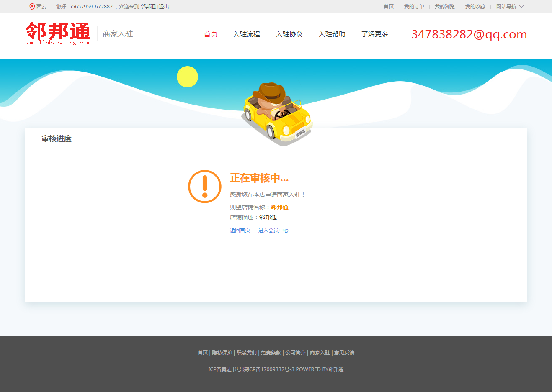Log out via [退出] link
The height and width of the screenshot is (392, 552).
click(x=164, y=7)
